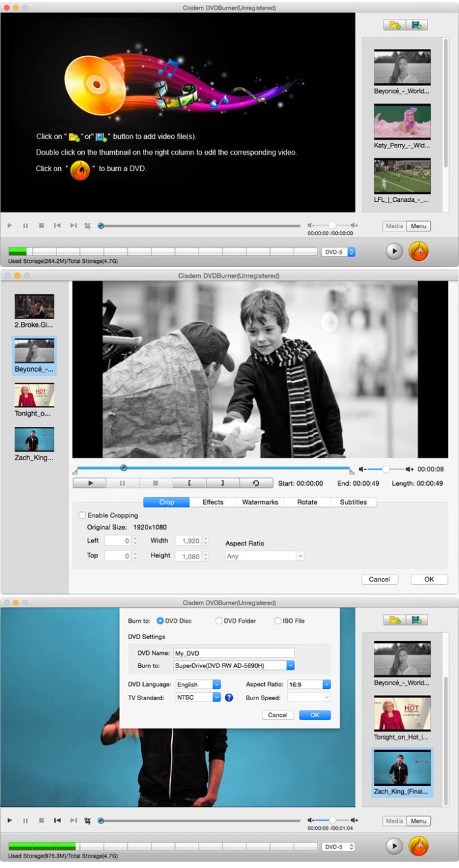459x868 pixels.
Task: Click the add-folder icon above the Katy_Perry thumbnail
Action: pyautogui.click(x=395, y=25)
